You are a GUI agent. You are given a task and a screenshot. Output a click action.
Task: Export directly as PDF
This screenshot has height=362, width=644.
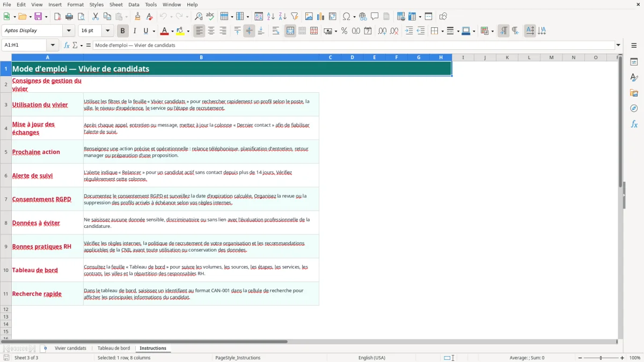pyautogui.click(x=57, y=17)
